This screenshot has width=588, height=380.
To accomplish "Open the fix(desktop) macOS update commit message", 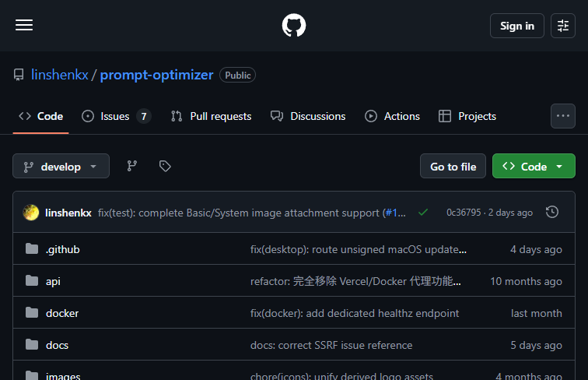I will 359,249.
